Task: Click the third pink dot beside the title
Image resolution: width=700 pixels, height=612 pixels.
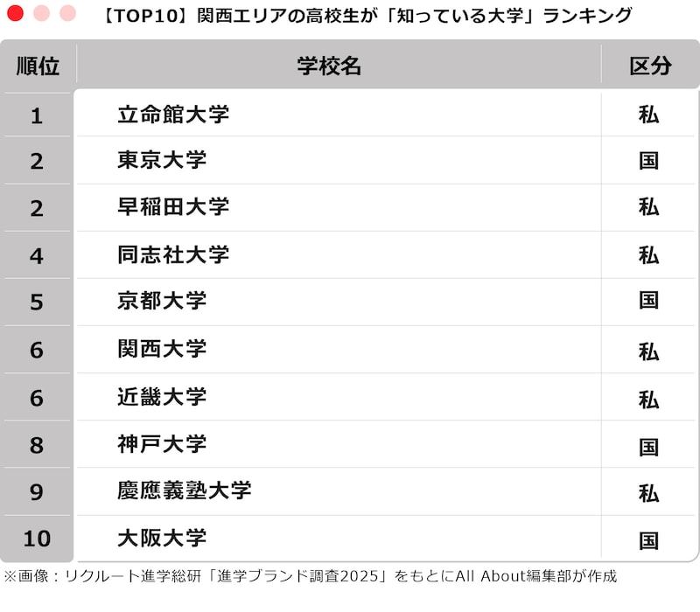Action: click(67, 14)
